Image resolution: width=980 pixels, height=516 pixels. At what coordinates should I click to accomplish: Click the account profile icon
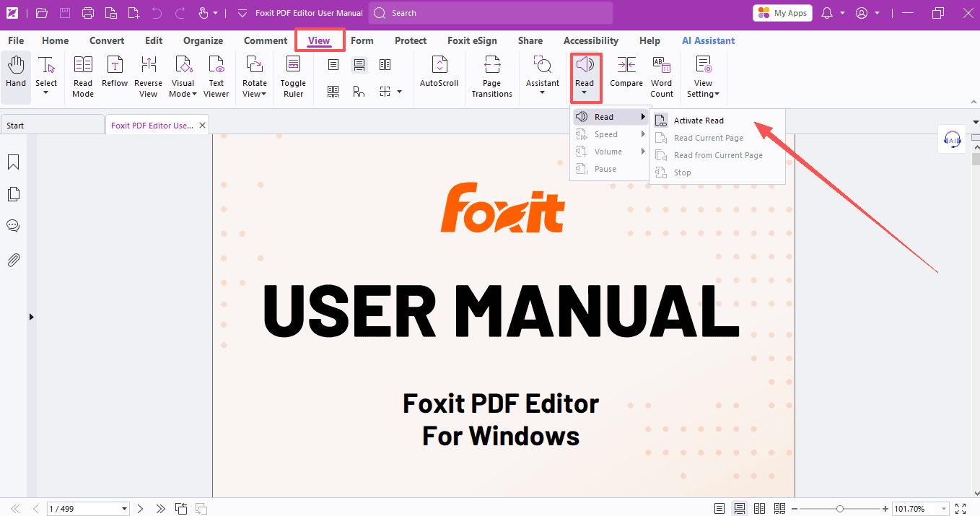861,13
